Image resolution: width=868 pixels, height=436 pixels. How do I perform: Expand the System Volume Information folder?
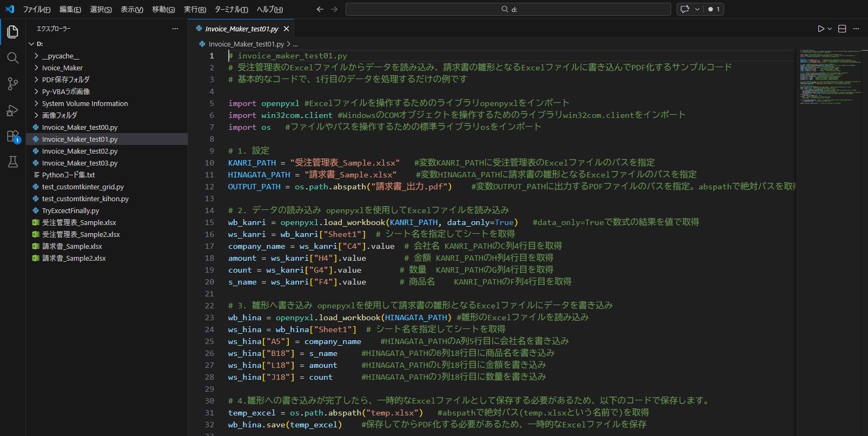(36, 103)
